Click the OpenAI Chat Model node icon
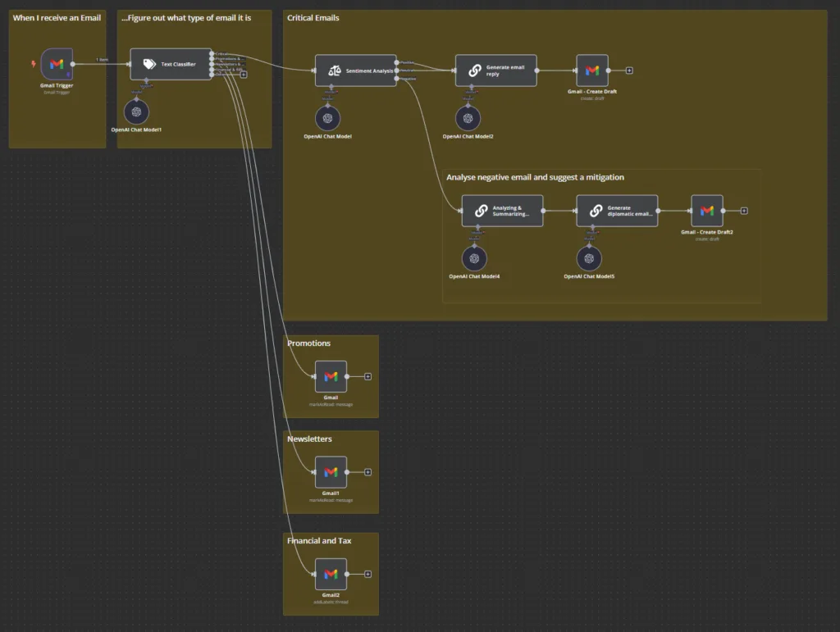Image resolution: width=840 pixels, height=632 pixels. pos(328,118)
